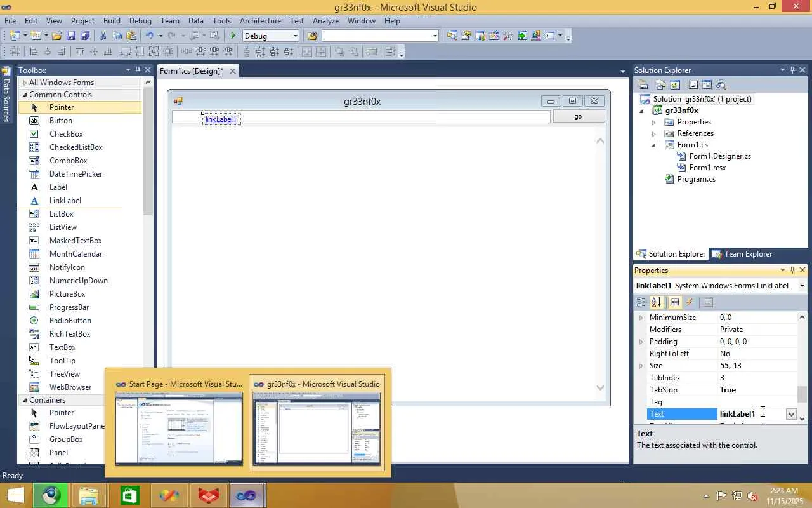Open the linkLabel1 object selector dropdown
The image size is (812, 508).
coord(802,286)
